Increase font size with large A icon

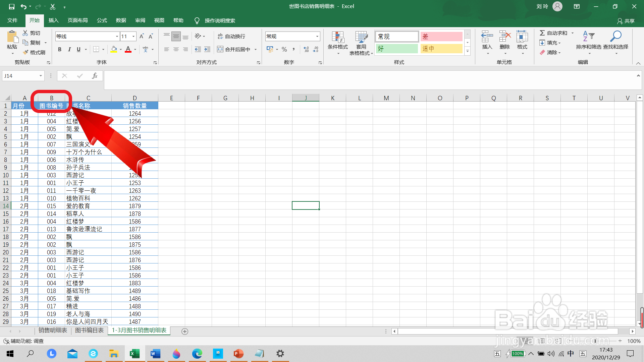pyautogui.click(x=142, y=36)
